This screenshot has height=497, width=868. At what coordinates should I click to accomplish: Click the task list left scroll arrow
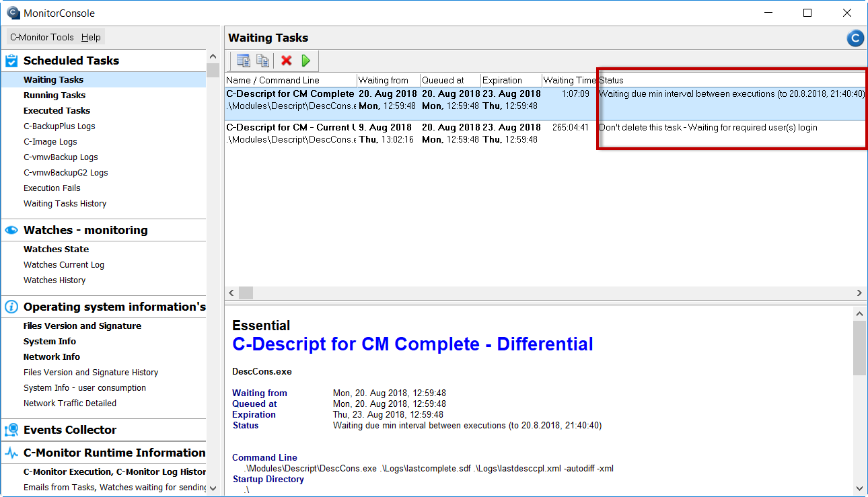[x=231, y=293]
